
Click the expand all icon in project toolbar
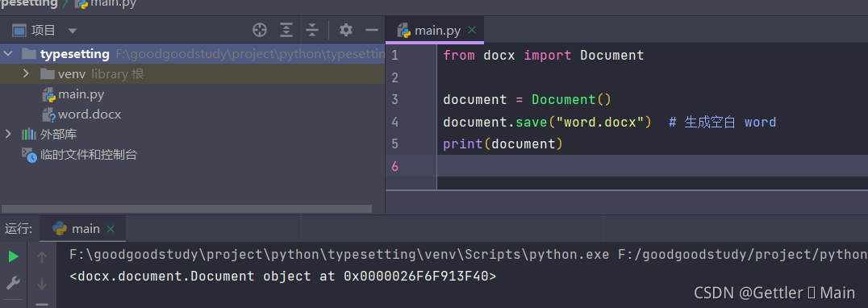pyautogui.click(x=286, y=30)
